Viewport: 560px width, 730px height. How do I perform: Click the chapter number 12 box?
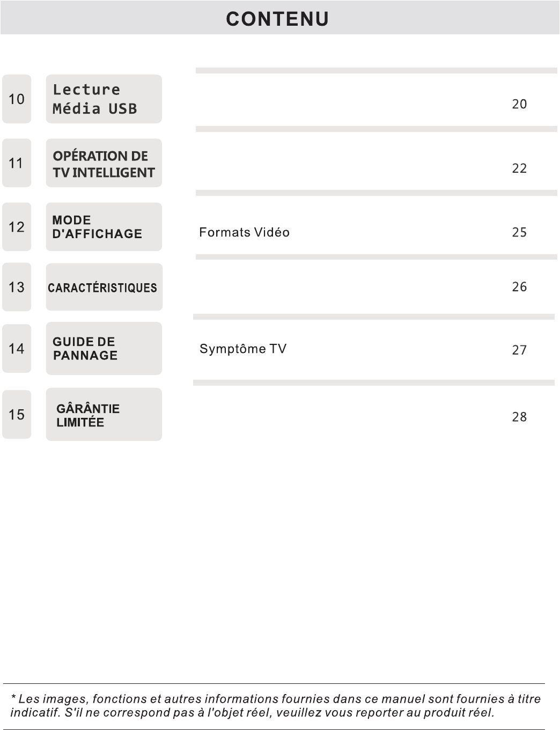point(17,227)
